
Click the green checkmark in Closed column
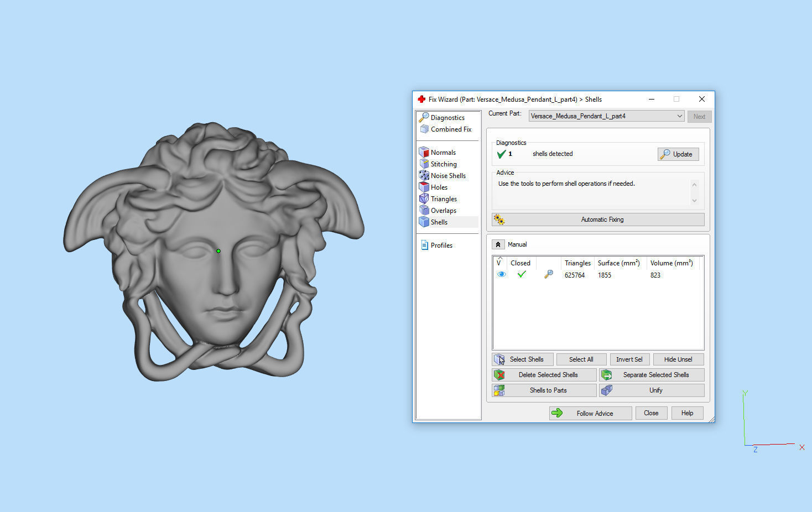521,274
